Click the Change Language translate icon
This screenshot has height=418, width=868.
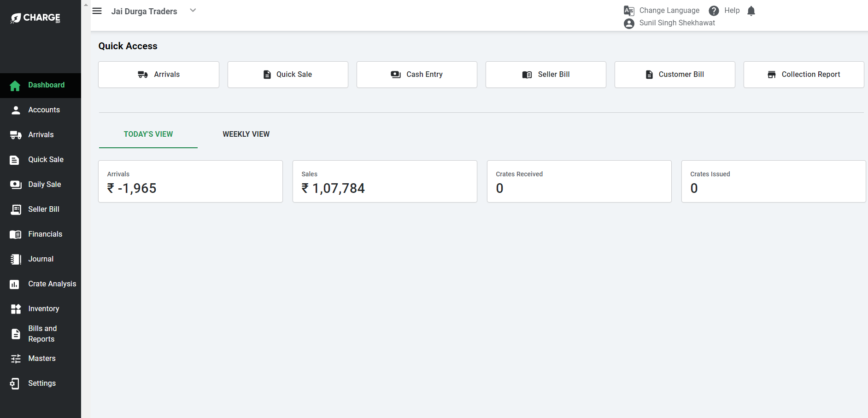[x=629, y=11]
